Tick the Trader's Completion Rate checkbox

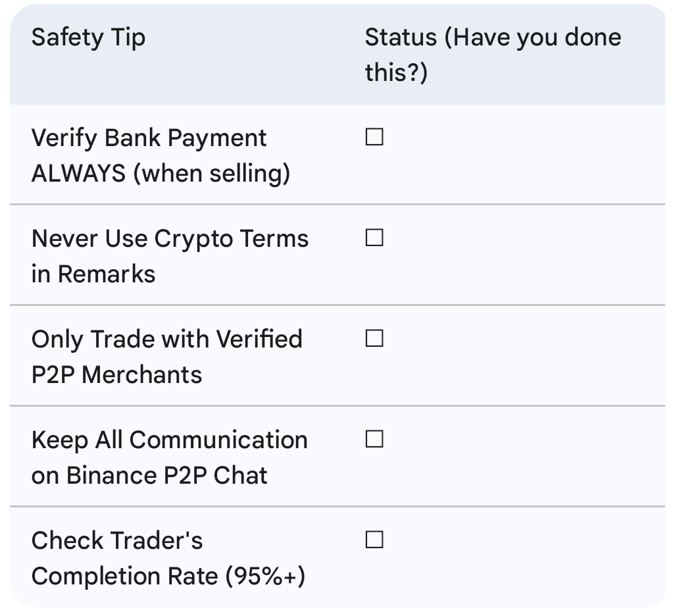pyautogui.click(x=374, y=540)
